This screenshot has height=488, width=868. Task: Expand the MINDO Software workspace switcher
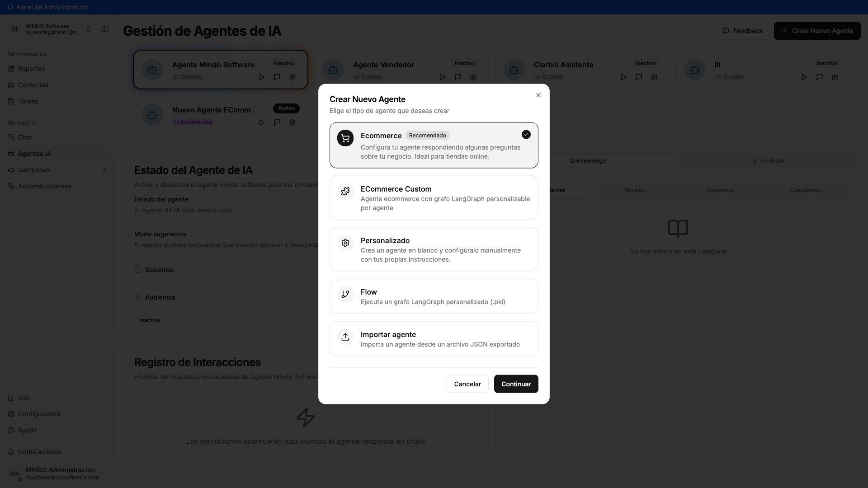[51, 29]
